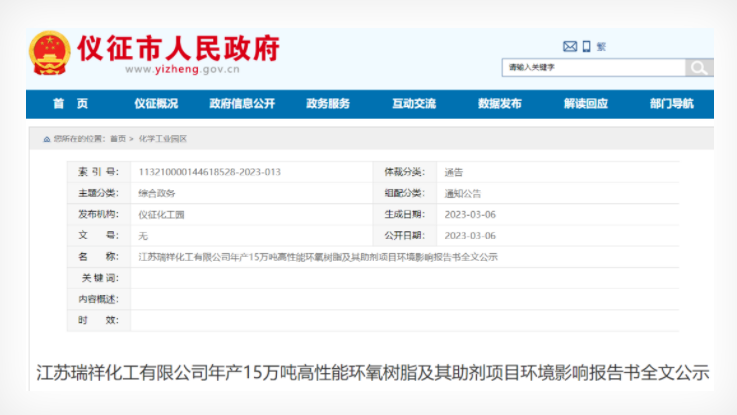The height and width of the screenshot is (415, 737).
Task: Click the large article headline
Action: click(373, 373)
